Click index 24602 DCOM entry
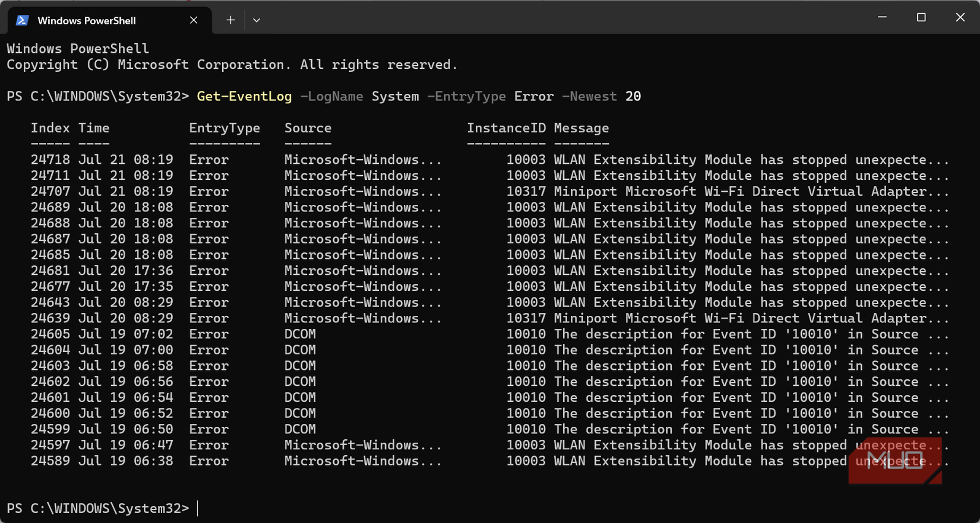The width and height of the screenshot is (980, 523). 490,382
